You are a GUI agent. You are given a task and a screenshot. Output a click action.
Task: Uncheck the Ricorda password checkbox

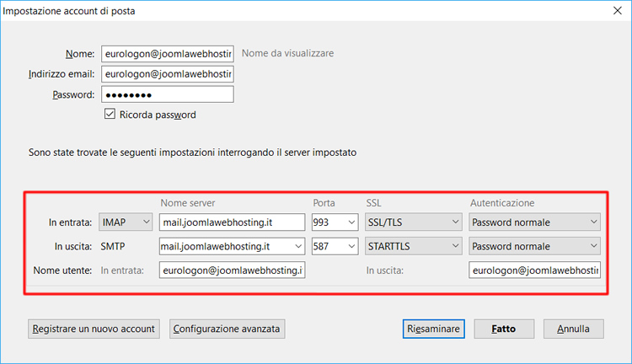(x=110, y=115)
